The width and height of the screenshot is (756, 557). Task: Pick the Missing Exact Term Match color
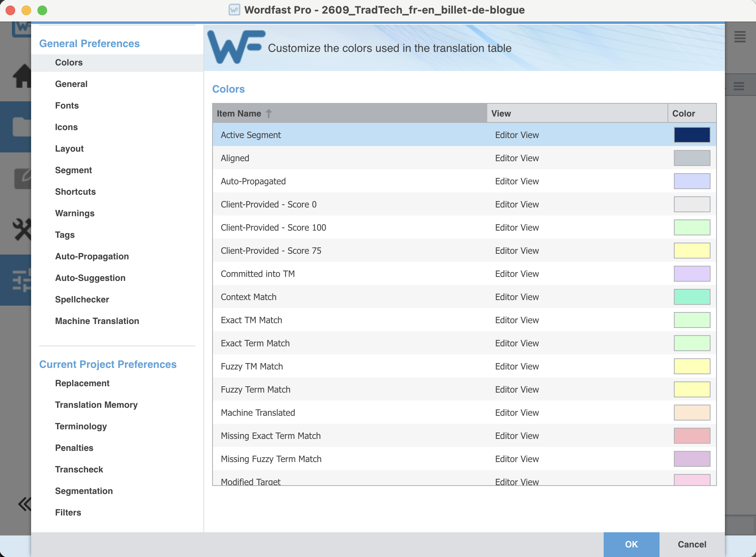click(692, 436)
